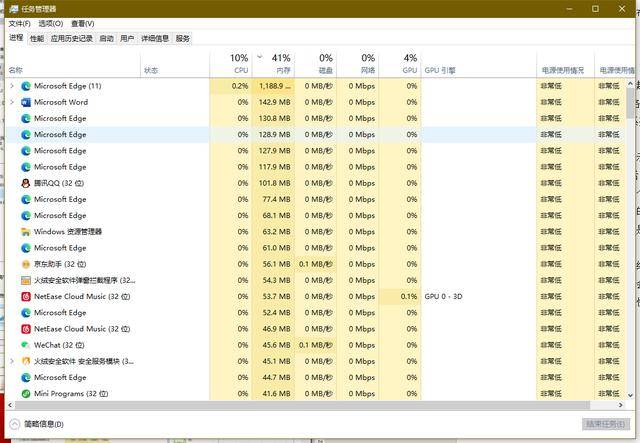Image resolution: width=640 pixels, height=443 pixels.
Task: Select the GPU 0 - 3D engine cell
Action: [479, 296]
